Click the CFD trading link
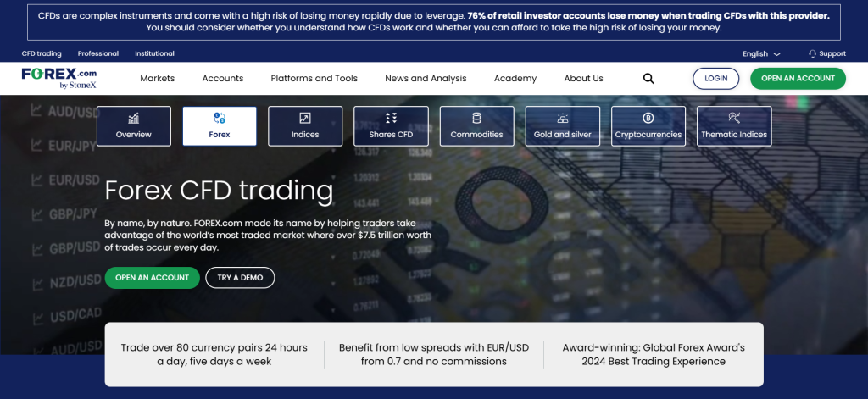This screenshot has width=868, height=399. click(42, 53)
